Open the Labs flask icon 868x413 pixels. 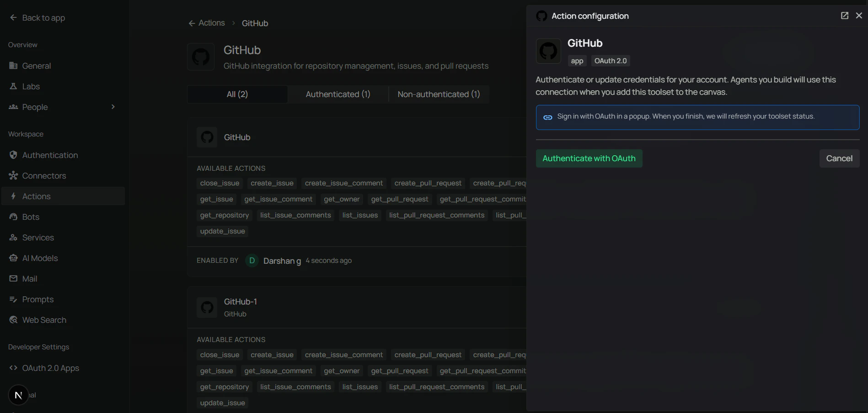click(x=13, y=86)
